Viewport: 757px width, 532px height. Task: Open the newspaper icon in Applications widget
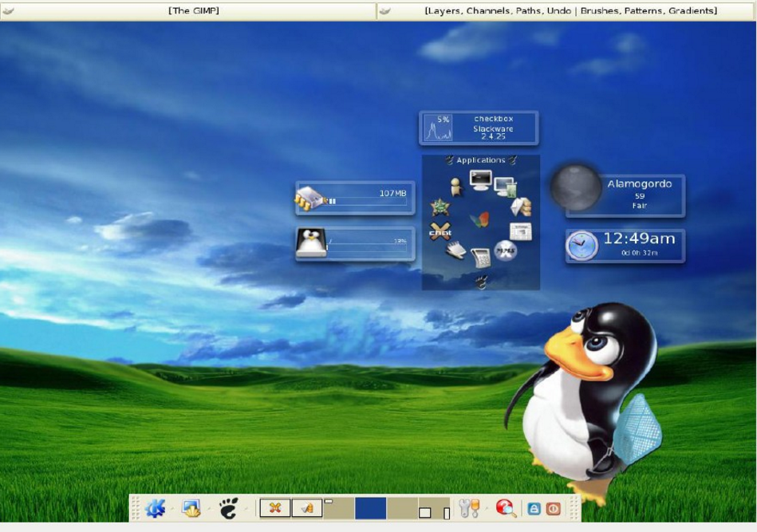point(520,231)
